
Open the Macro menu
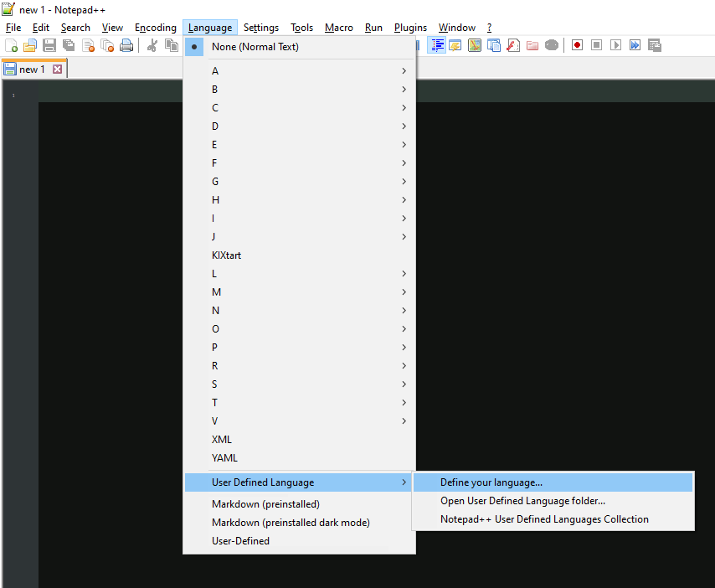click(339, 28)
